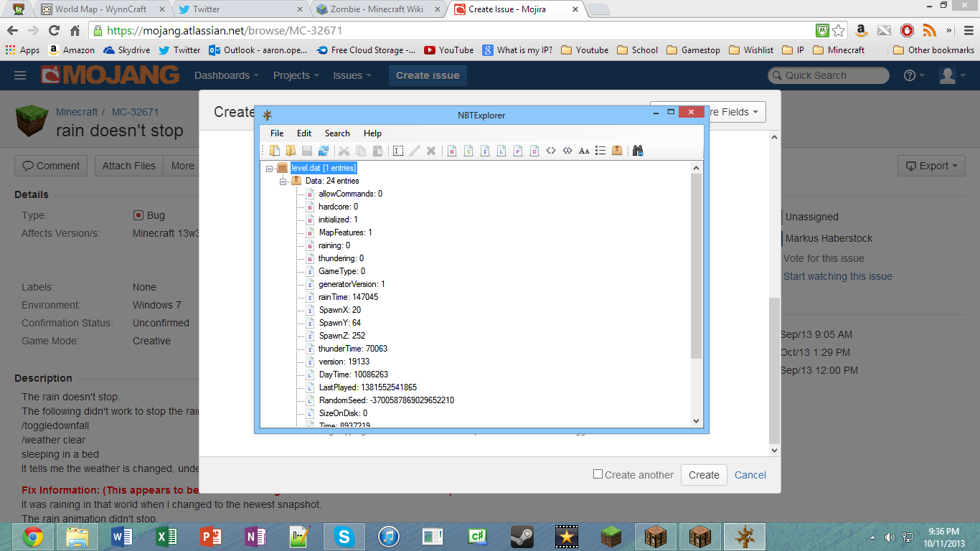Image resolution: width=980 pixels, height=551 pixels.
Task: Cancel the Create Issue dialog
Action: click(750, 475)
